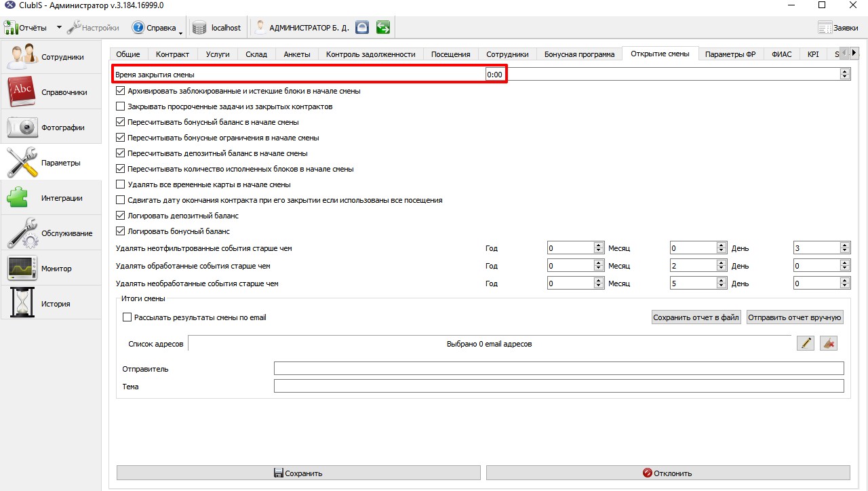Switch to the Контроль задолженности tab
The height and width of the screenshot is (491, 868).
(370, 54)
